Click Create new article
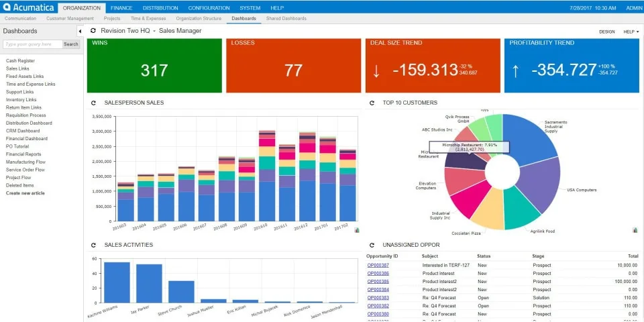The height and width of the screenshot is (322, 644). coord(25,193)
